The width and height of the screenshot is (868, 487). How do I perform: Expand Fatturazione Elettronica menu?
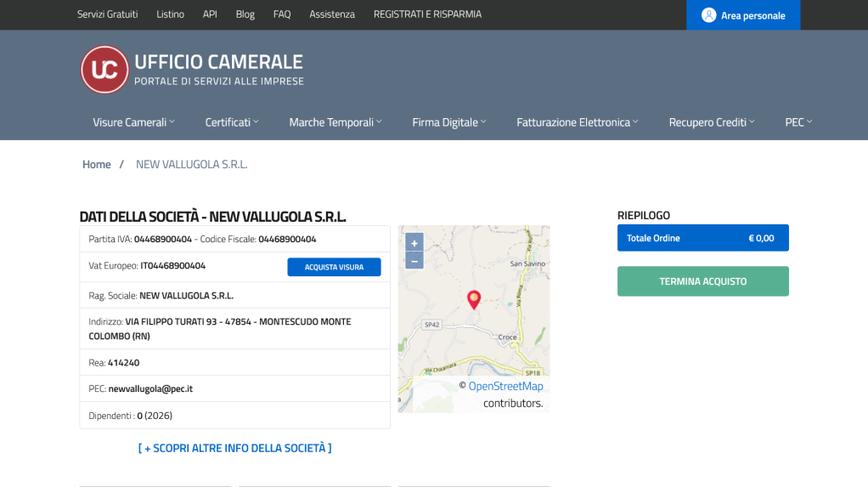(578, 122)
